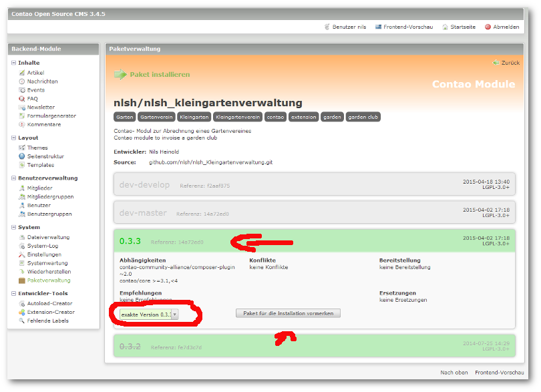Screen dimensions: 541x392
Task: Click the Kleingartenverein tag
Action: tap(238, 118)
